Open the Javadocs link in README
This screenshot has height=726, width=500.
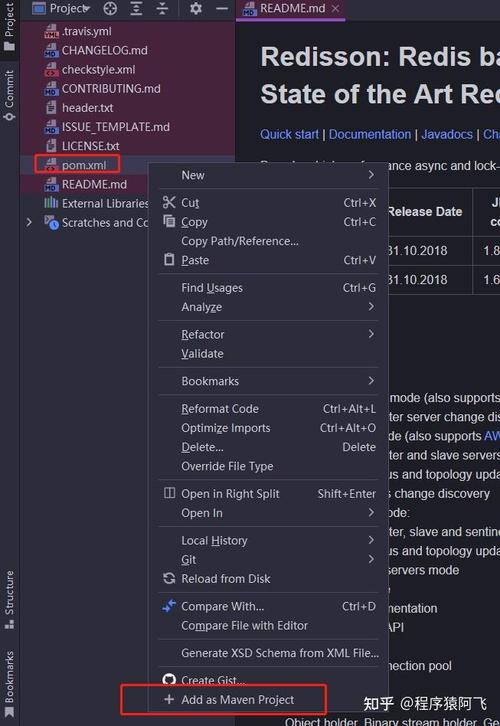[x=447, y=134]
